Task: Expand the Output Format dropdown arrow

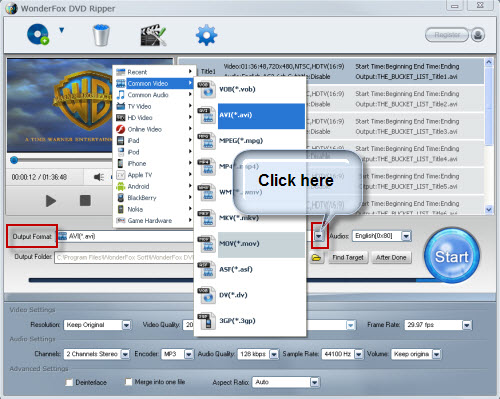Action: coord(319,236)
